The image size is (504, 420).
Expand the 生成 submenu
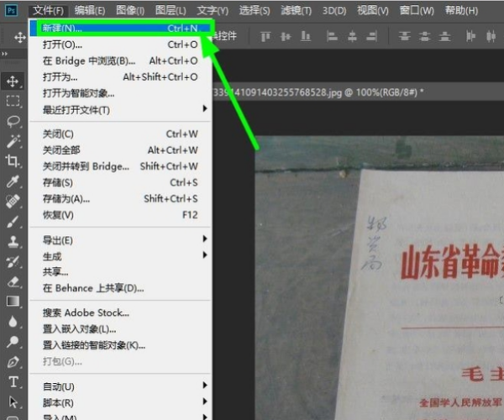pos(120,256)
